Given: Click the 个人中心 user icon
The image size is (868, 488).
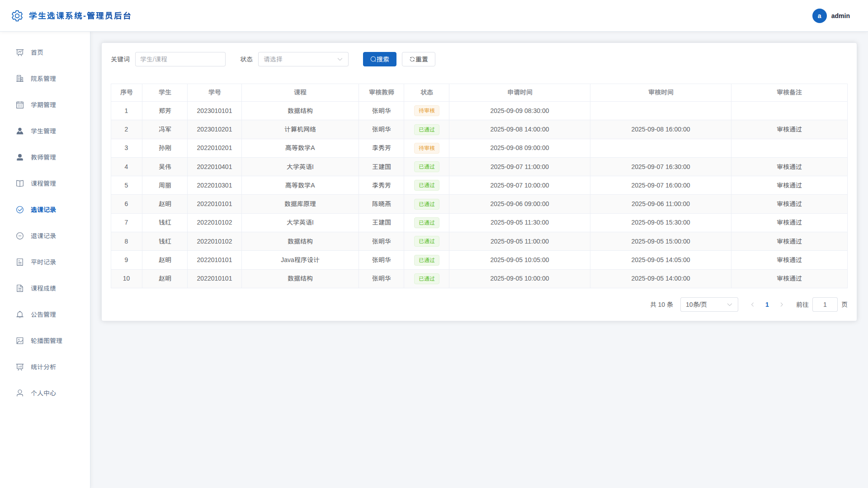Looking at the screenshot, I should (20, 393).
